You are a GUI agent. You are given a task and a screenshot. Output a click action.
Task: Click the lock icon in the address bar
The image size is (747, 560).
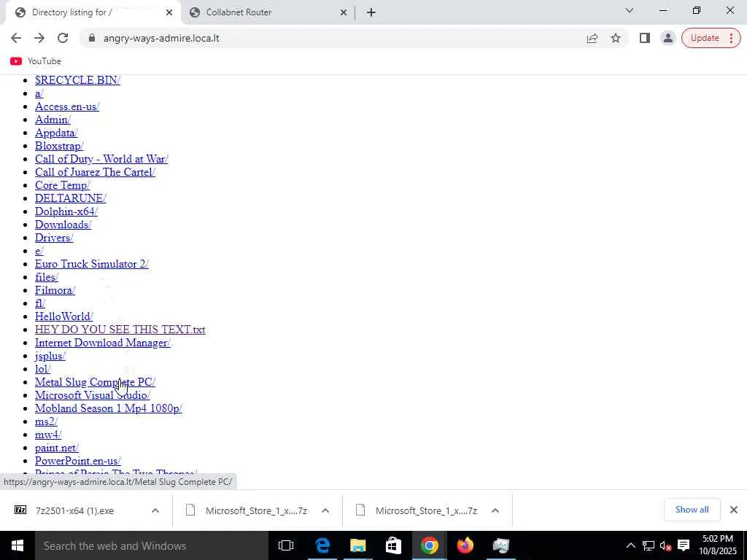click(91, 38)
